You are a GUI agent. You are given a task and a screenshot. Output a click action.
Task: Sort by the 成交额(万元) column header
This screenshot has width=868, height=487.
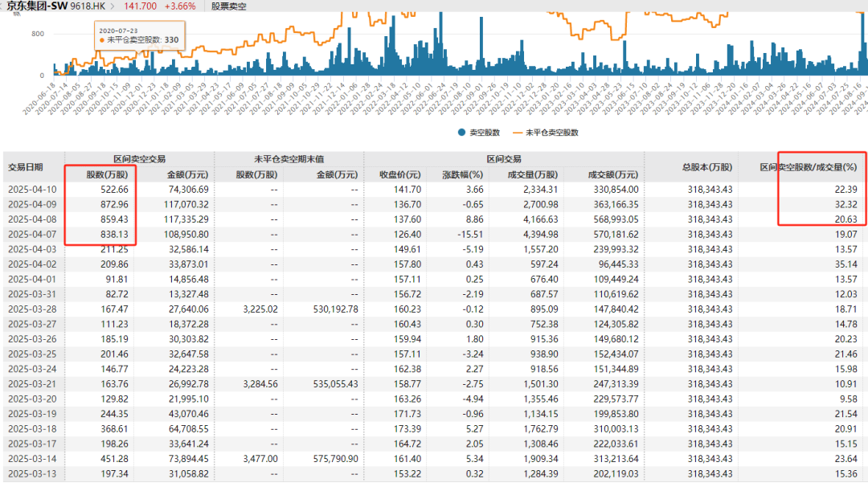(x=613, y=175)
